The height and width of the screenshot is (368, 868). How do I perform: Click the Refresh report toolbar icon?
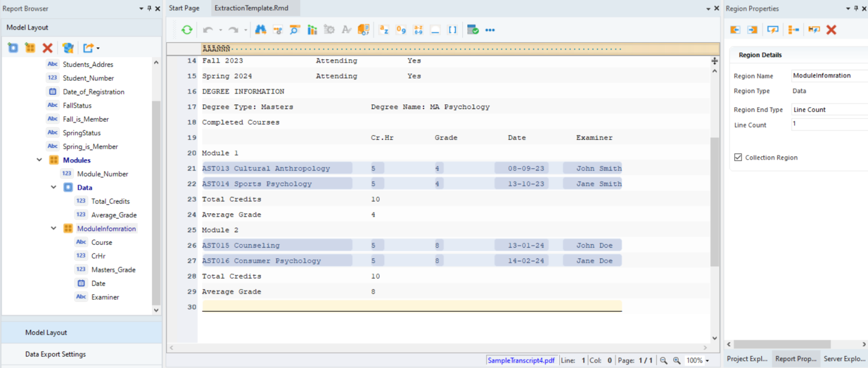pos(186,29)
